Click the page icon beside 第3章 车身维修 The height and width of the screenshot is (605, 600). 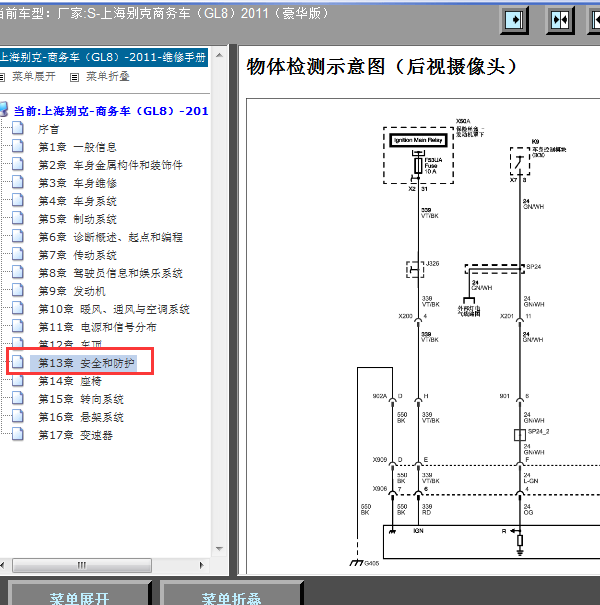[x=18, y=182]
